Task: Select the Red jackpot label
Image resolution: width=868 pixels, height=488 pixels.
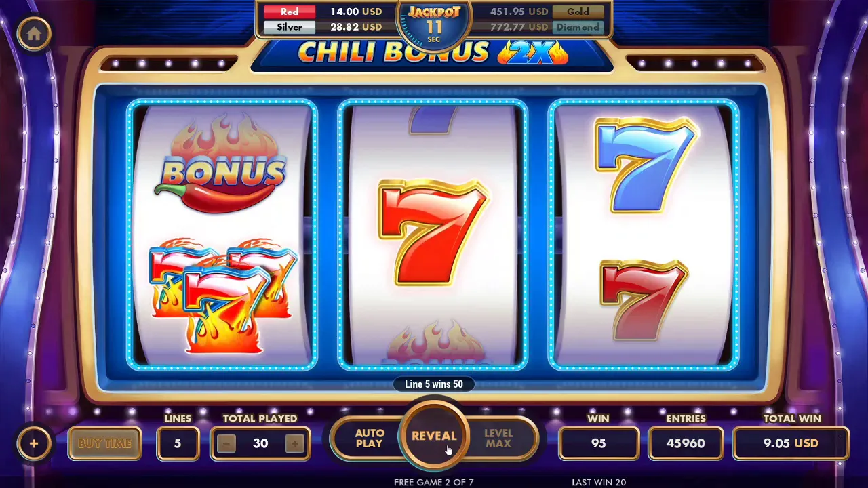Action: (290, 12)
